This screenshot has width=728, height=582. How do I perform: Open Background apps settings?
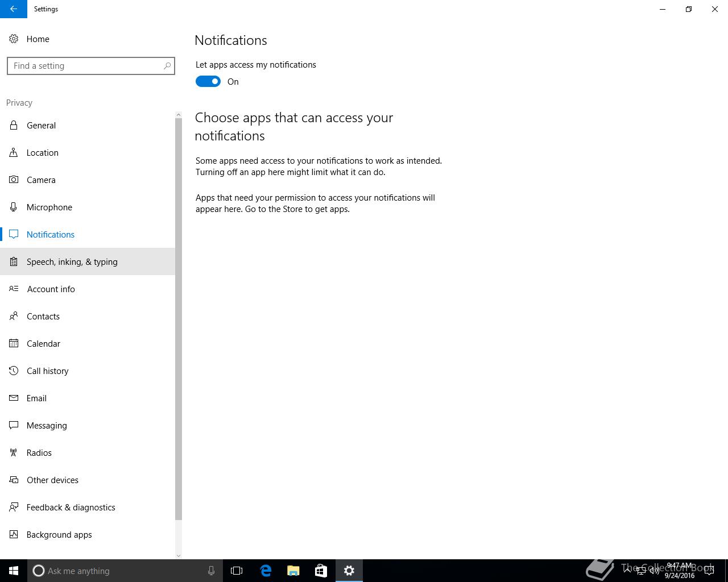88,534
